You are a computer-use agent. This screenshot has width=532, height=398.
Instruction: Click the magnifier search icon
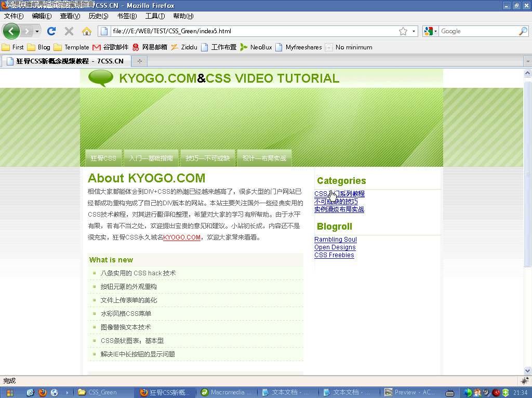(x=523, y=31)
